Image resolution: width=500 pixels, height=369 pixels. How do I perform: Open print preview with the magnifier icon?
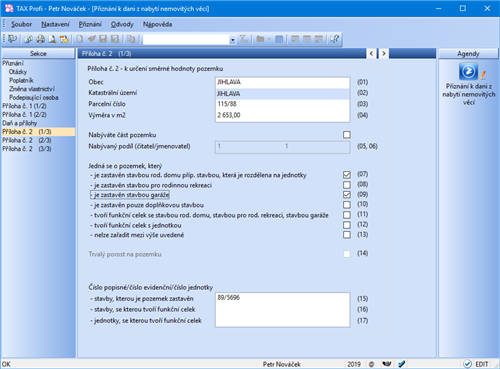point(52,39)
